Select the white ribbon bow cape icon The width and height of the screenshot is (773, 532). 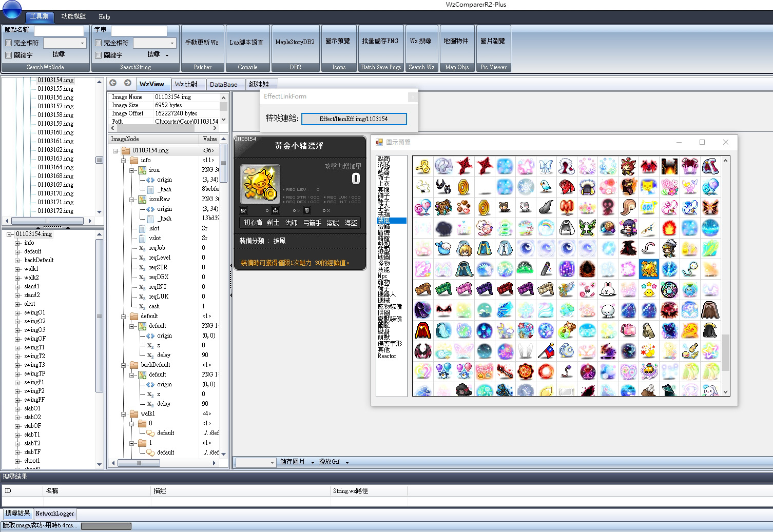tap(546, 166)
